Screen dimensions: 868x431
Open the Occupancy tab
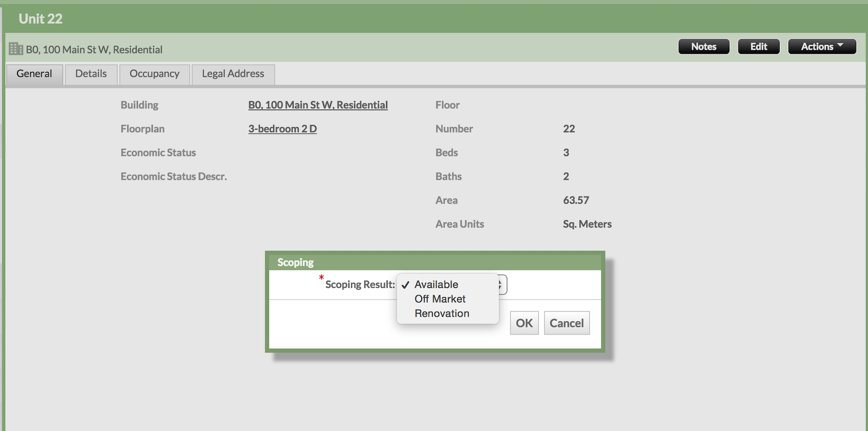pos(155,74)
